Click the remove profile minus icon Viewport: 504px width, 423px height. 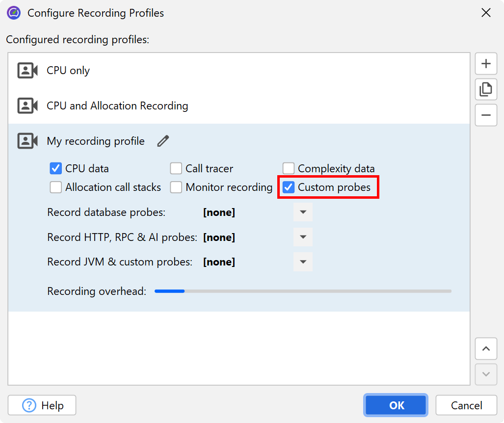click(486, 115)
